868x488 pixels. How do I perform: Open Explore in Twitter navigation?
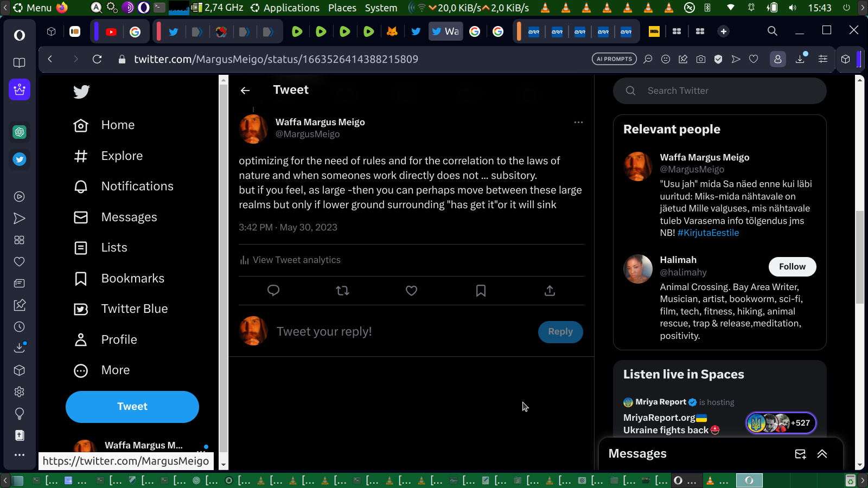[108, 156]
